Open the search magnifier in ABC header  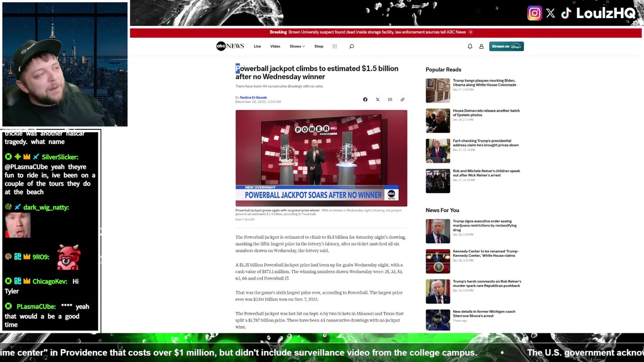(352, 46)
